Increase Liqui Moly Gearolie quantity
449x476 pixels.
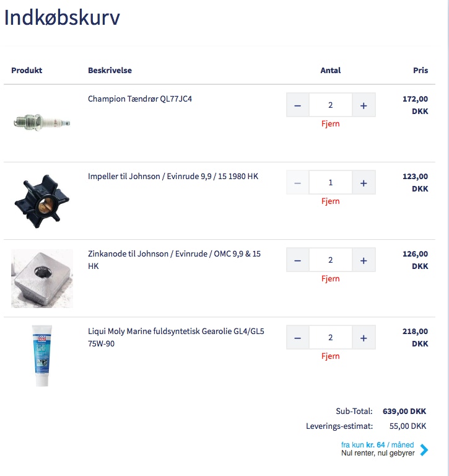click(364, 338)
